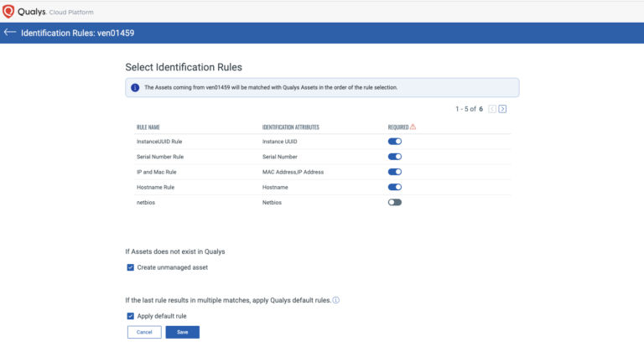Enable the netbios rule toggle
The width and height of the screenshot is (644, 347).
tap(395, 202)
